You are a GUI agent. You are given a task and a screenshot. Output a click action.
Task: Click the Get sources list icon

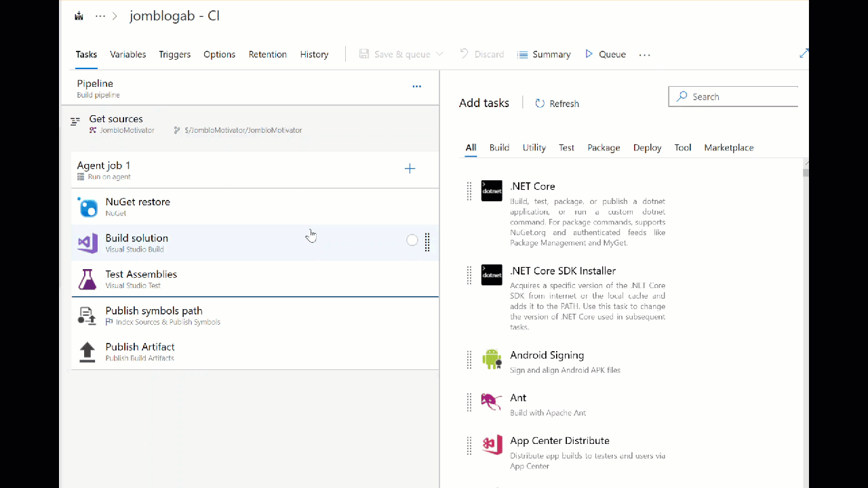pyautogui.click(x=75, y=121)
